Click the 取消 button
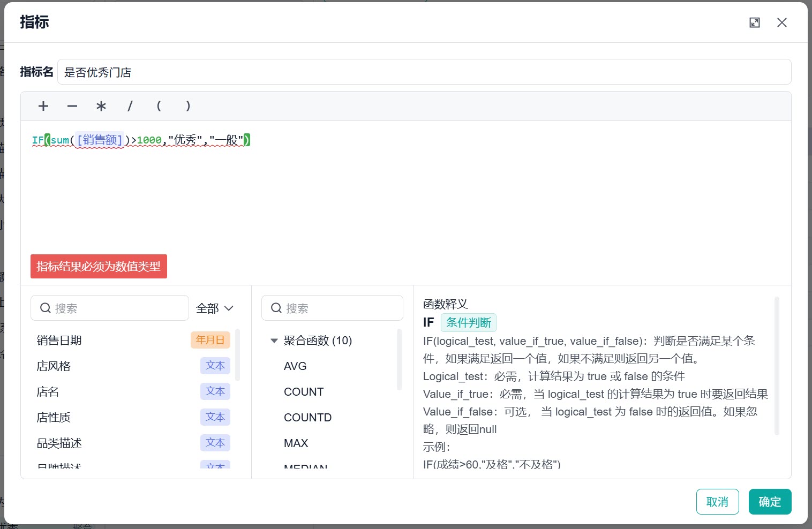This screenshot has height=529, width=812. [x=717, y=502]
